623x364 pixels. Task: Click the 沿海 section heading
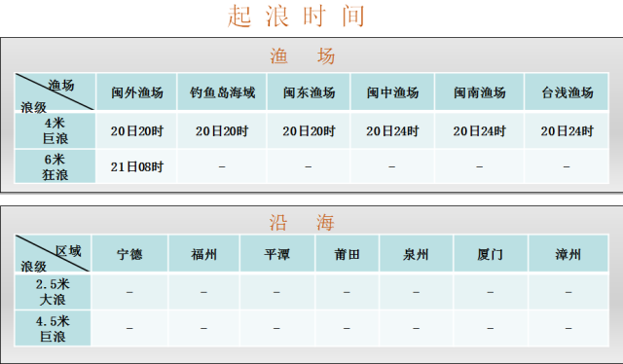[x=302, y=223]
